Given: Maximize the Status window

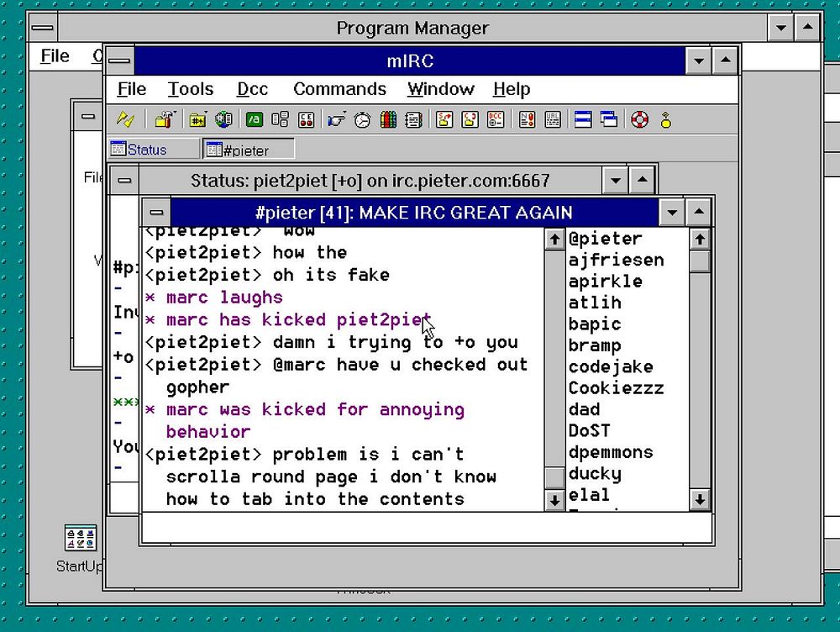Looking at the screenshot, I should coord(643,180).
